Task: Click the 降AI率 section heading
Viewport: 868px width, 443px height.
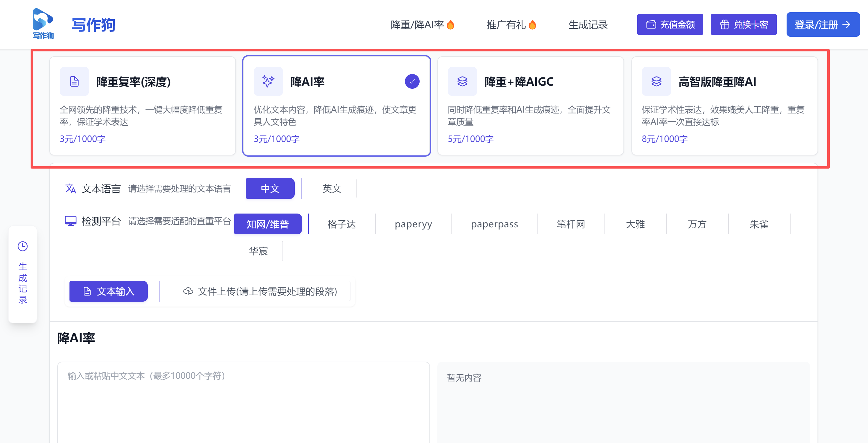Action: (x=76, y=337)
